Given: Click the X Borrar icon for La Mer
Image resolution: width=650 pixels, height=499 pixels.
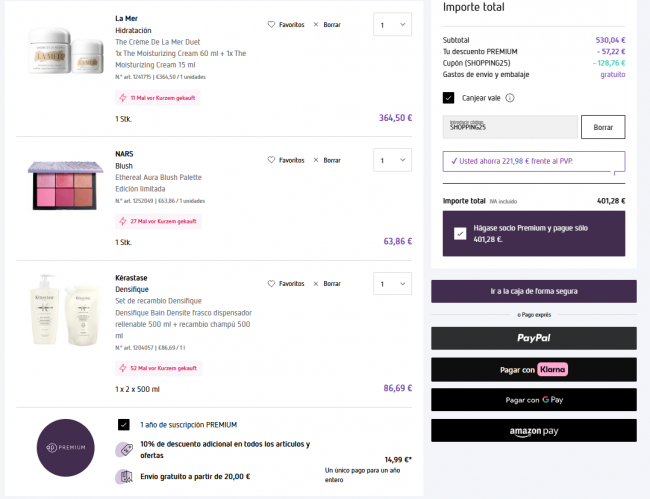Looking at the screenshot, I should pyautogui.click(x=317, y=24).
